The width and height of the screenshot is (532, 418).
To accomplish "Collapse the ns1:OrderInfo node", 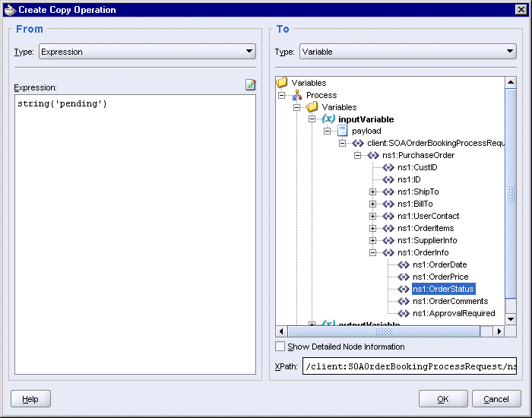I will click(x=373, y=253).
